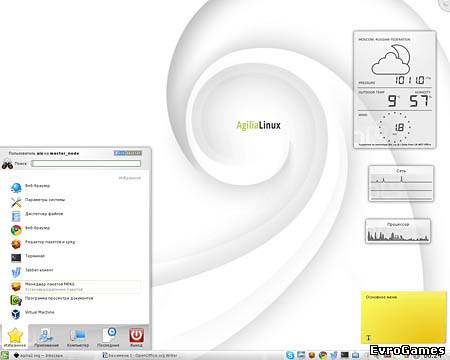Open Редактор пакетов package icon
Image resolution: width=450 pixels, height=360 pixels.
pos(16,244)
